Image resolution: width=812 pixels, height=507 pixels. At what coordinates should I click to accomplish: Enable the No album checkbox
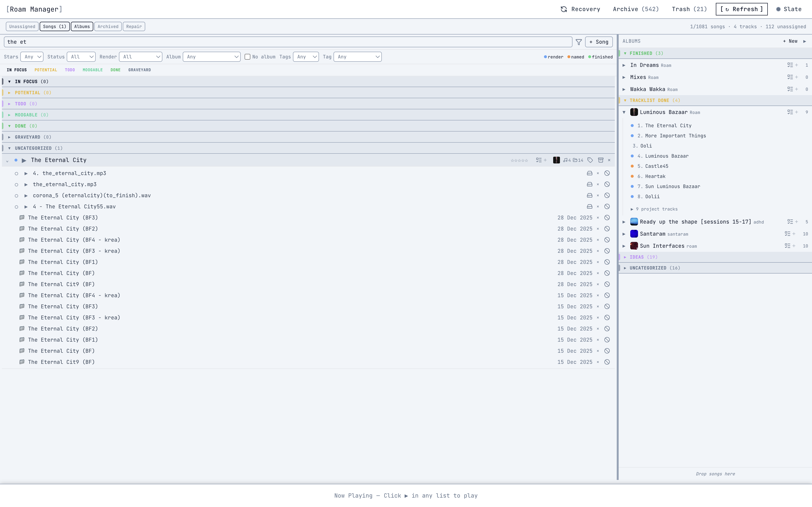(x=247, y=57)
